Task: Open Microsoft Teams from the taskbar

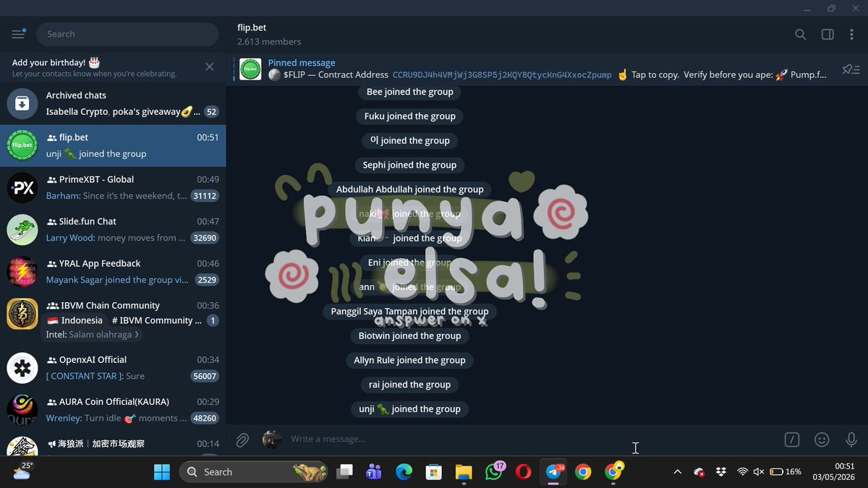Action: (374, 472)
